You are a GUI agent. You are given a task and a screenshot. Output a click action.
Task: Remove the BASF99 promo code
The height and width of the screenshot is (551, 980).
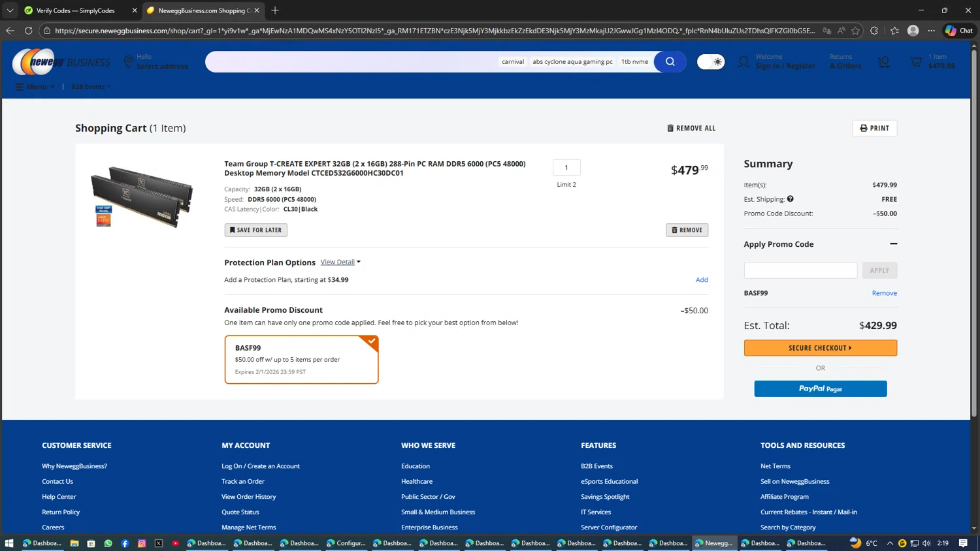pos(884,293)
